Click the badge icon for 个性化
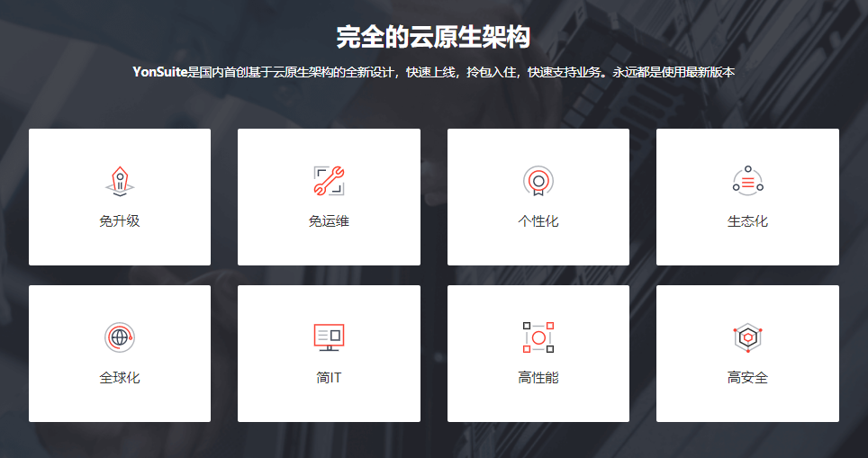 click(538, 181)
